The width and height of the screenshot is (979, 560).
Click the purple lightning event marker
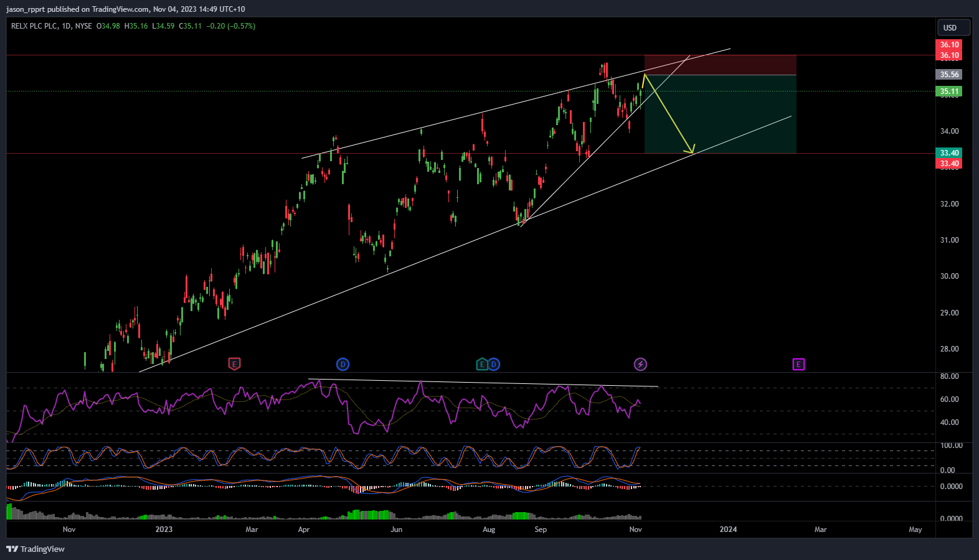(640, 364)
